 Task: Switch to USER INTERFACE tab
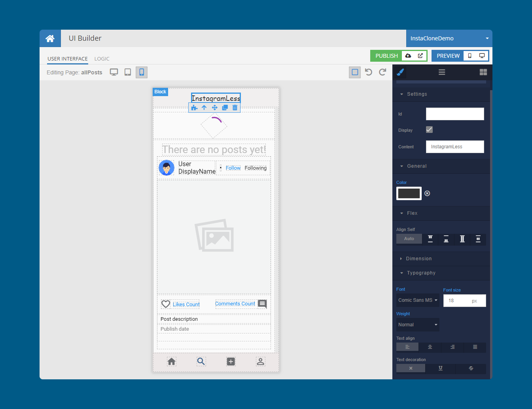[68, 59]
